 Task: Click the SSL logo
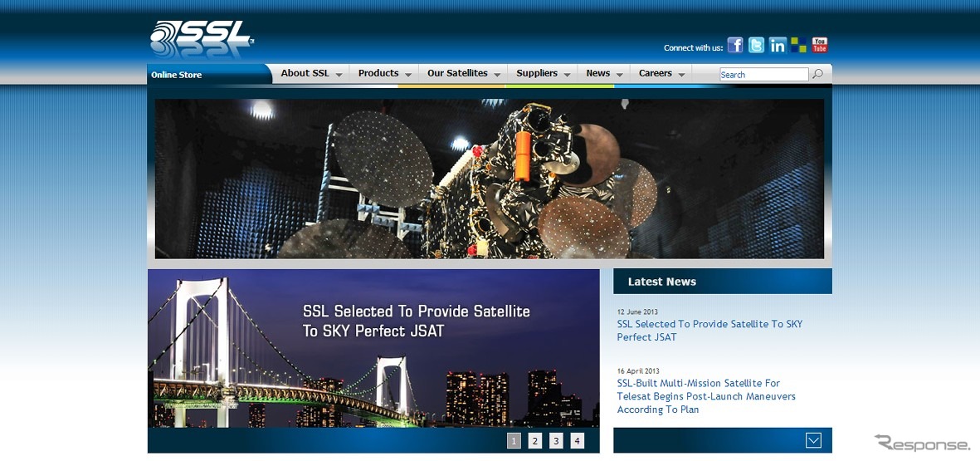[202, 39]
